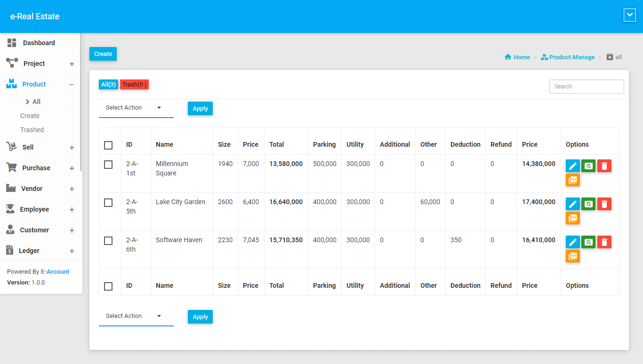Click the edit pencil icon for Millennium Square
643x364 pixels.
point(572,166)
